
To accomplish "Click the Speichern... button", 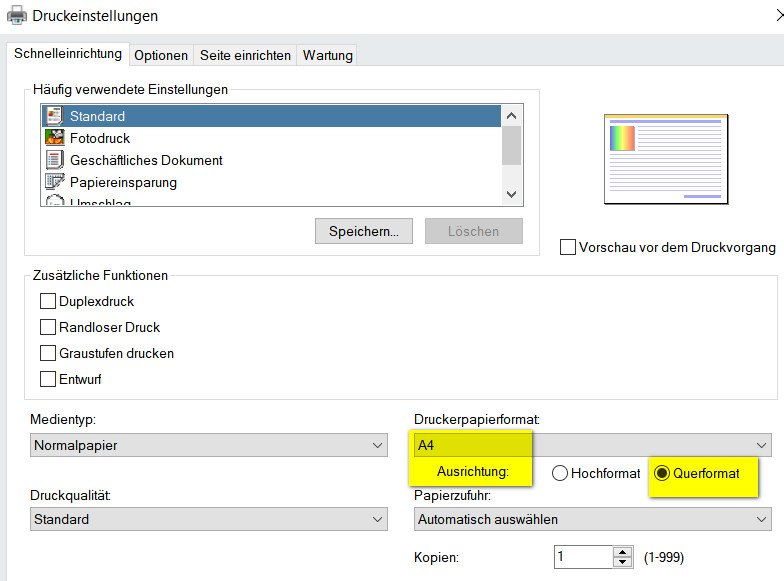I will [364, 231].
